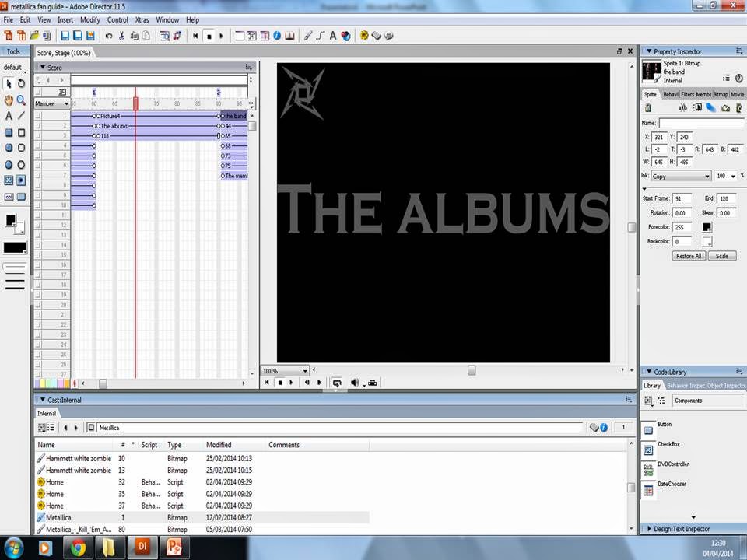The height and width of the screenshot is (560, 747).
Task: Select the unfilled Ellipse tool
Action: [x=22, y=165]
